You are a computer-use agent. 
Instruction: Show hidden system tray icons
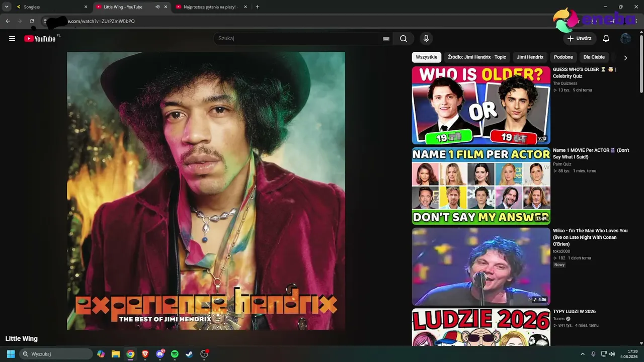[x=583, y=354]
